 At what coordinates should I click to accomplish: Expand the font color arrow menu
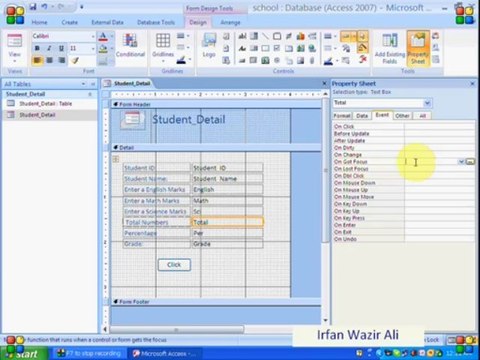coord(112,36)
